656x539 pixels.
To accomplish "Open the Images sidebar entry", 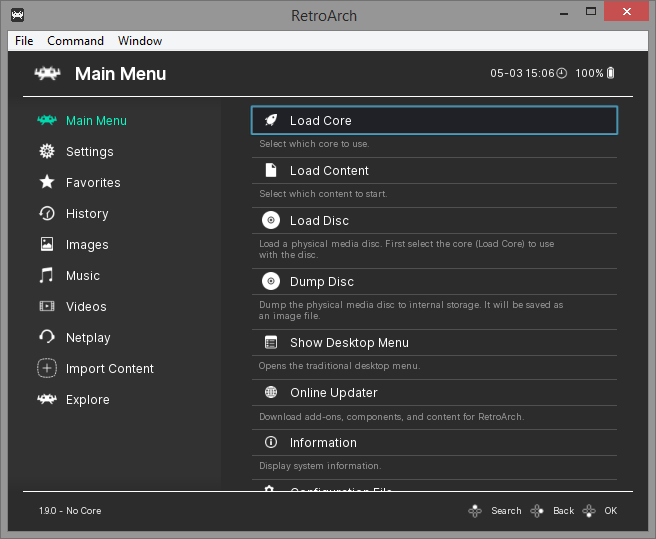I will pos(87,244).
